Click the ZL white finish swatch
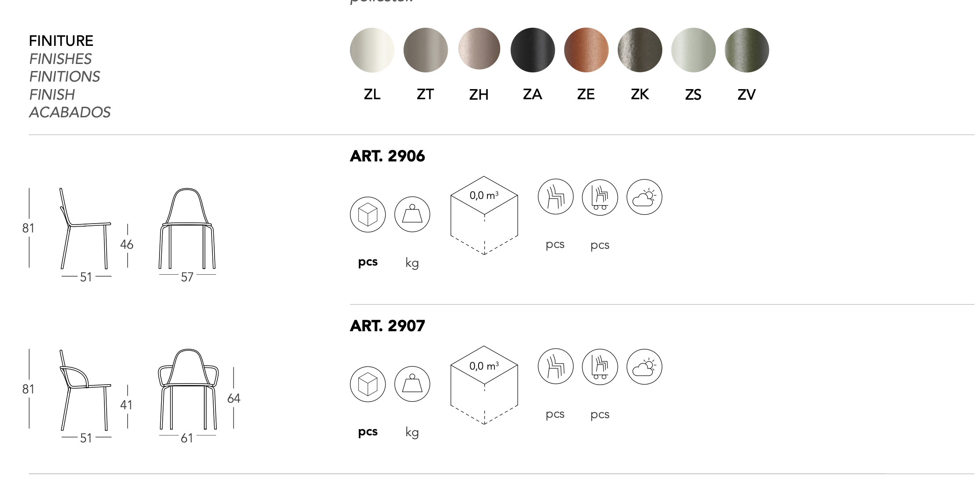 (372, 50)
